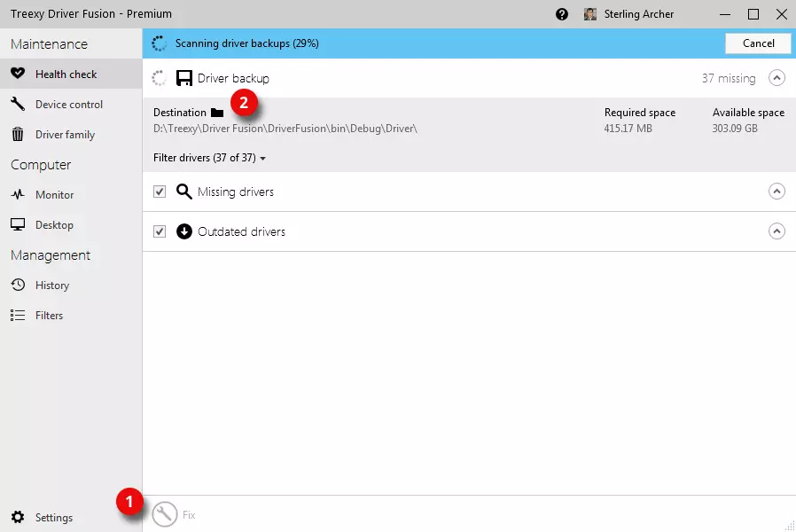This screenshot has width=796, height=532.
Task: Open Device control section
Action: tap(71, 104)
